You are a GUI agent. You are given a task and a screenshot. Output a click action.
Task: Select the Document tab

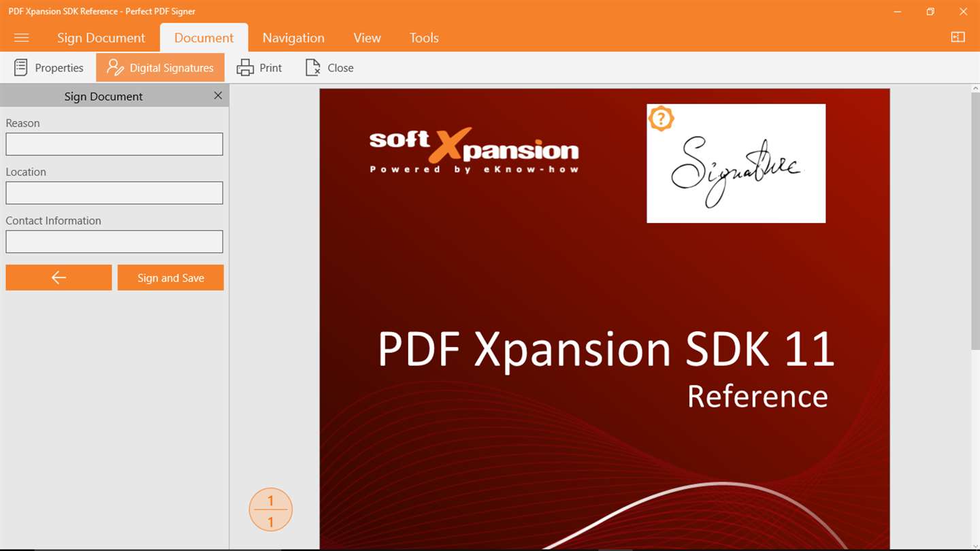[x=203, y=38]
